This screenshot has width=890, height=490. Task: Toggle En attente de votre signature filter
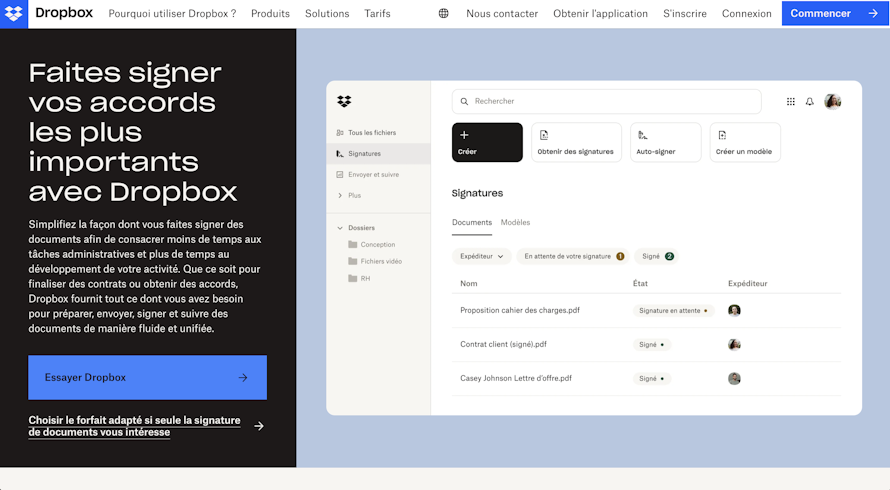click(x=573, y=256)
